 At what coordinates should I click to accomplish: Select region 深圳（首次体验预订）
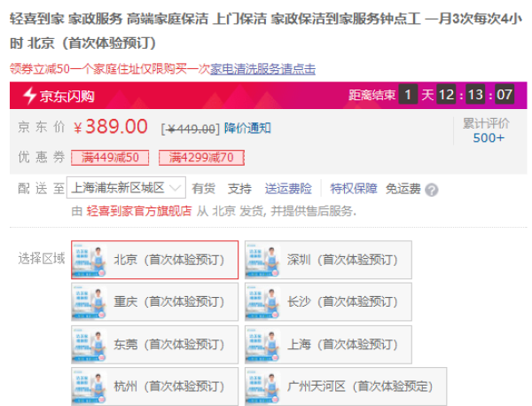coord(328,260)
